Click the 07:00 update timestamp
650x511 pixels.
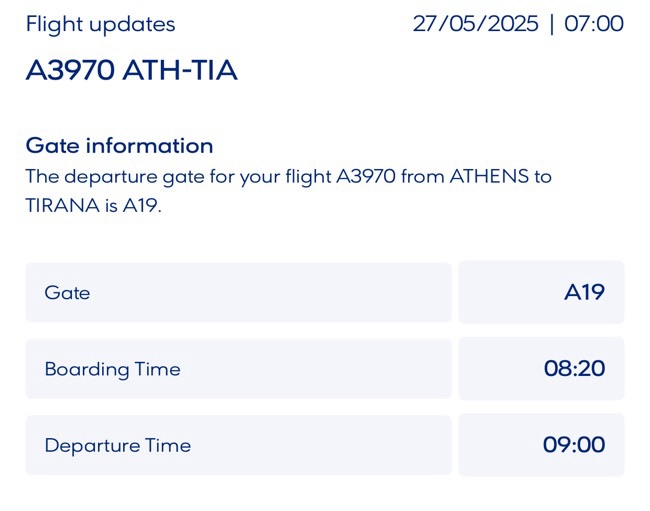[x=594, y=24]
